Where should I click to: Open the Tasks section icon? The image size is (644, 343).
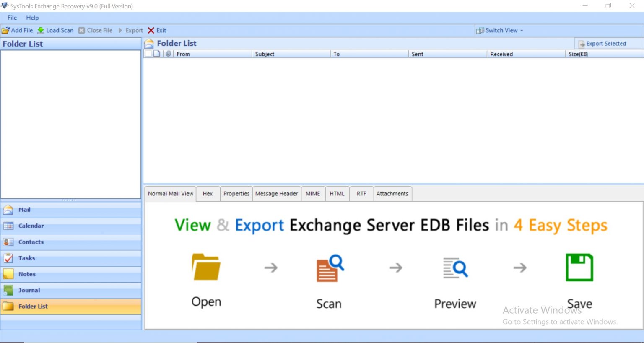8,258
